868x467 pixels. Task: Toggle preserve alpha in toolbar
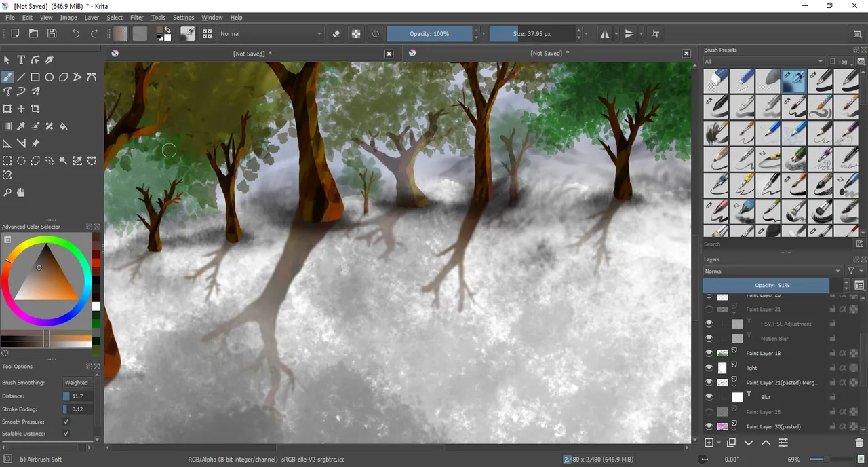[356, 33]
